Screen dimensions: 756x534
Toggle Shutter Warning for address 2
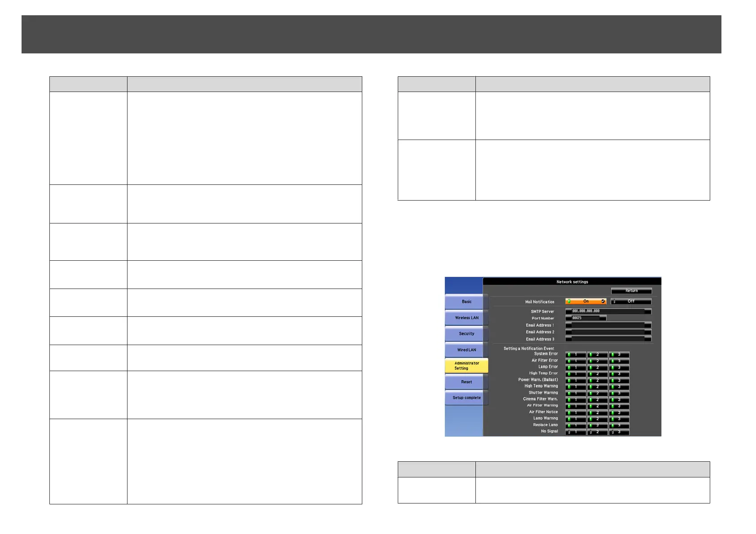pos(598,393)
